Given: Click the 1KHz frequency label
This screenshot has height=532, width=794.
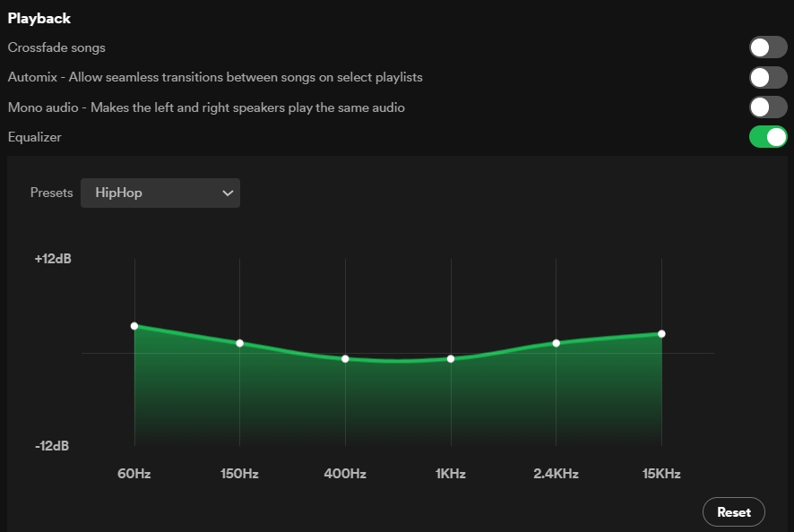Looking at the screenshot, I should pyautogui.click(x=451, y=474).
